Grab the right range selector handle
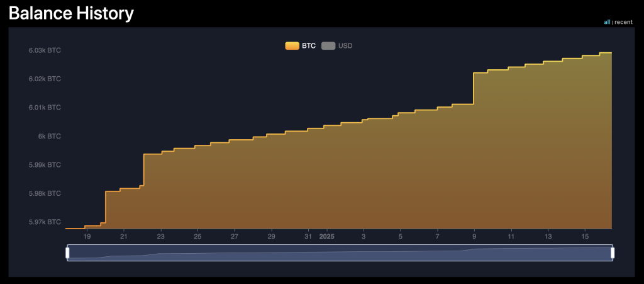The image size is (644, 284). (613, 253)
